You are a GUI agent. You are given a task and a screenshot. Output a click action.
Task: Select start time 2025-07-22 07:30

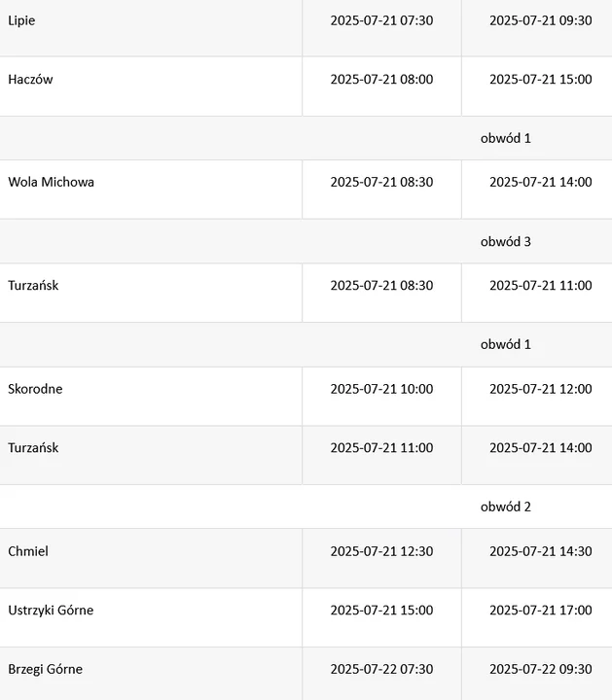(x=381, y=669)
